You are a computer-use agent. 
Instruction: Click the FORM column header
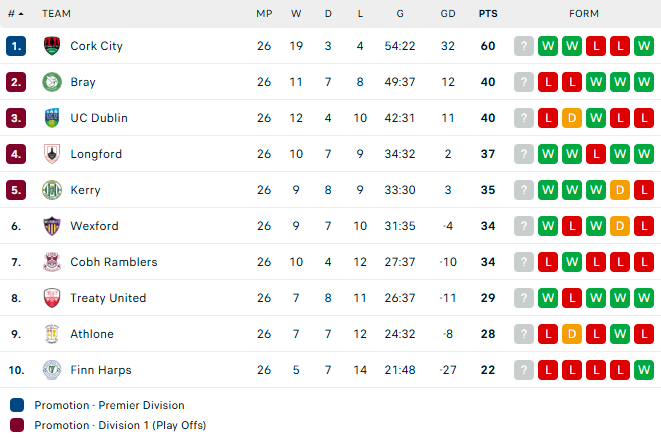(584, 14)
